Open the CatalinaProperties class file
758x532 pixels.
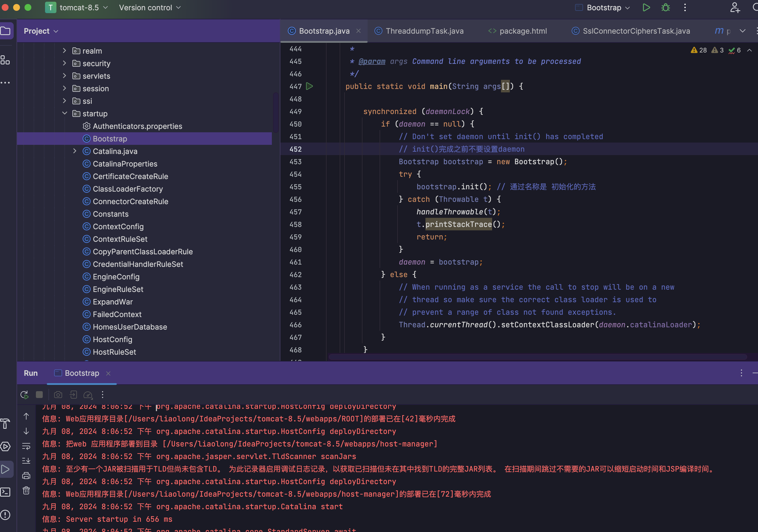point(125,164)
